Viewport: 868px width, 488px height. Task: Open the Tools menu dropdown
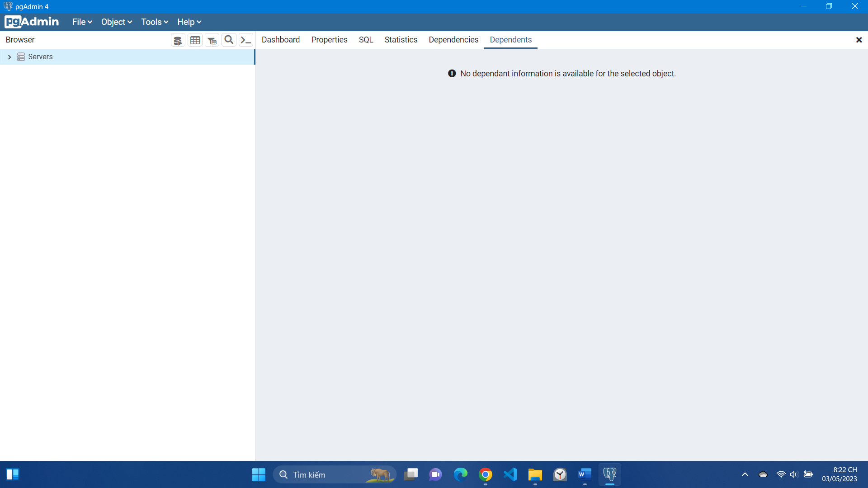tap(154, 22)
